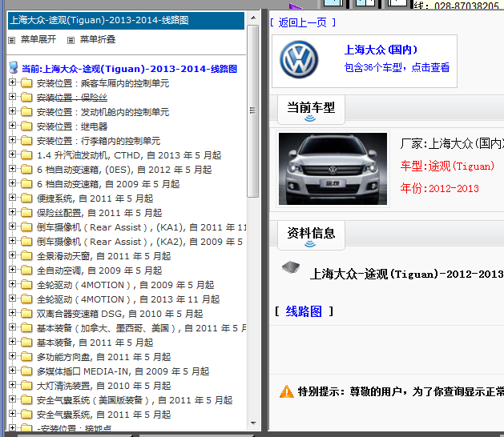The image size is (504, 437).
Task: Expand 基本装备（加拿大、墨西哥、美国）node
Action: pos(12,327)
